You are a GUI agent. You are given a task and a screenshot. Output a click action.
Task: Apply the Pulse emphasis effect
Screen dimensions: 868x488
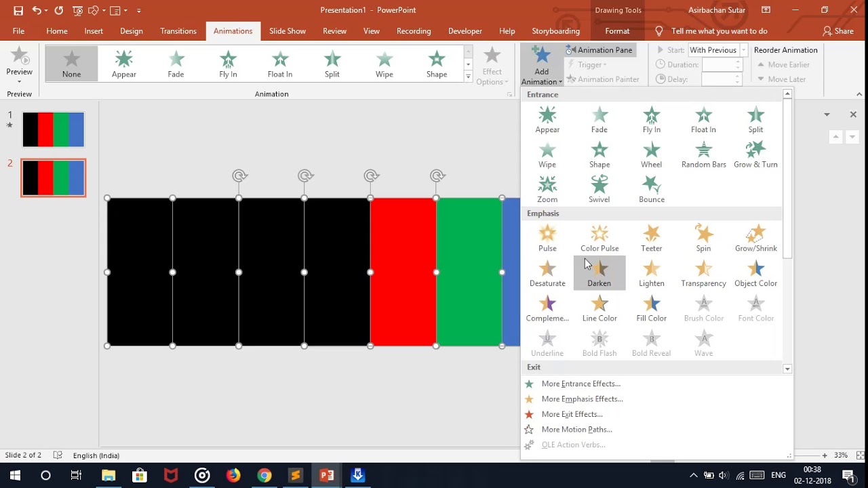[x=547, y=239]
